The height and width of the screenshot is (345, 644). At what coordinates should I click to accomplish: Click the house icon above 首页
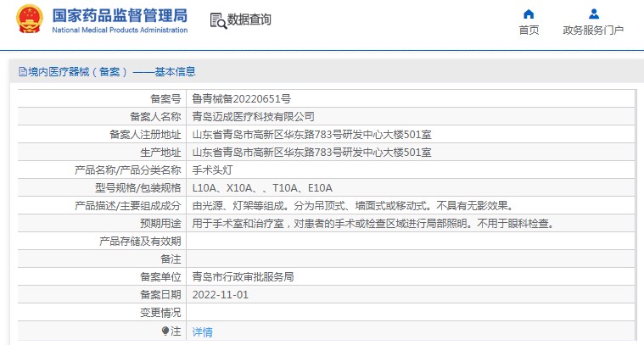(x=529, y=14)
